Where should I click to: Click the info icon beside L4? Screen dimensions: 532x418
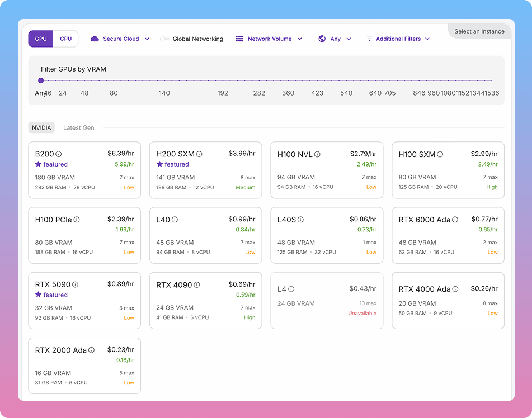tap(291, 289)
